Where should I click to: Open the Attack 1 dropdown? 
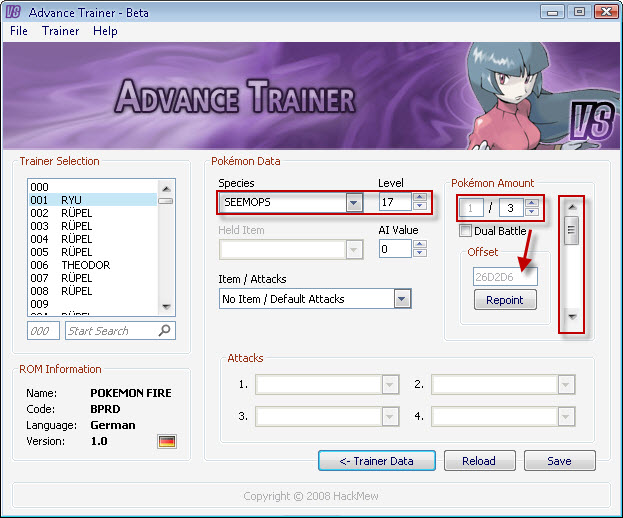coord(390,384)
